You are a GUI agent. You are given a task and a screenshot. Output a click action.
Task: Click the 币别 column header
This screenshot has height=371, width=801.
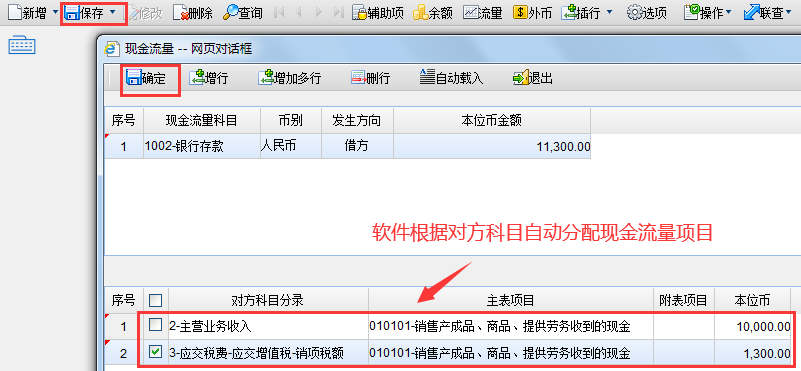coord(291,121)
